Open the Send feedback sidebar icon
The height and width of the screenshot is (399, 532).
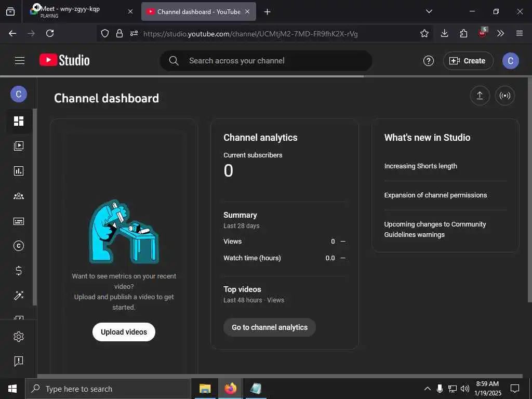coord(19,361)
